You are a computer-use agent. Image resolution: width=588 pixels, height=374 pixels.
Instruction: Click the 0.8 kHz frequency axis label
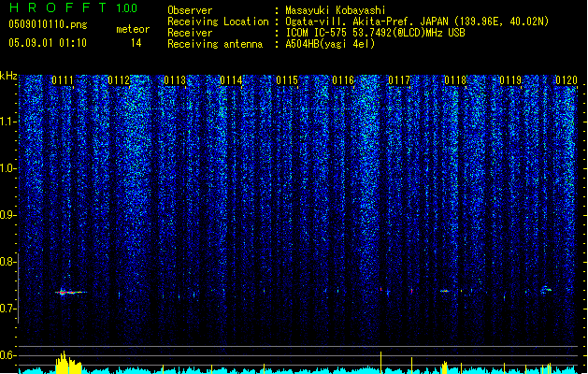click(8, 262)
